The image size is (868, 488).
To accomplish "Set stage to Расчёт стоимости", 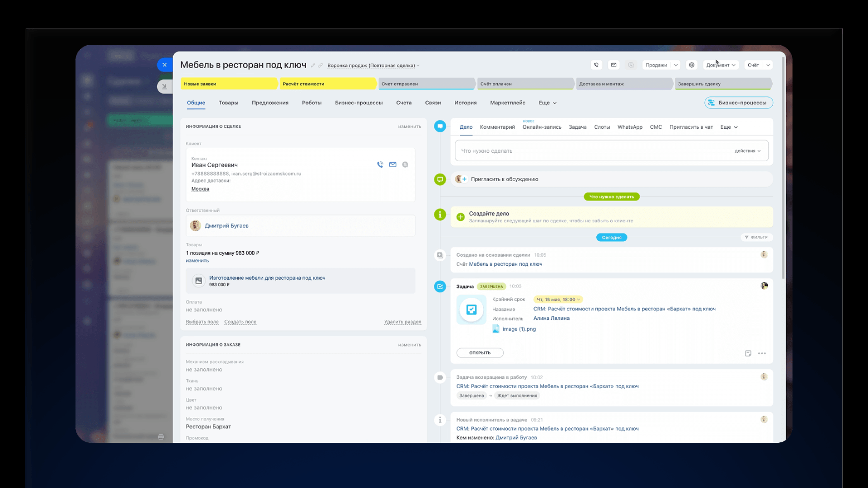I will click(x=328, y=84).
